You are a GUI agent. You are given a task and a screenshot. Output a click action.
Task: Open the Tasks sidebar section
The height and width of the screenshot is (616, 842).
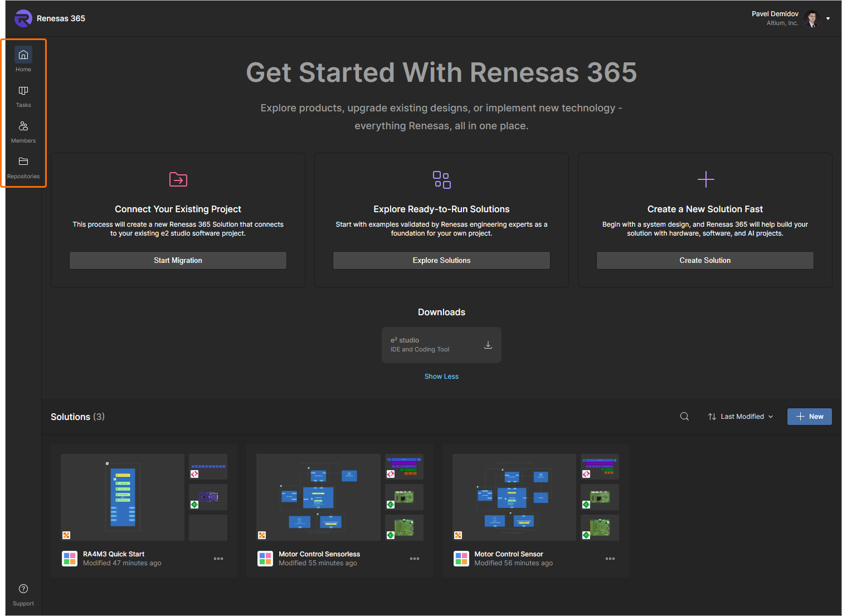point(23,96)
